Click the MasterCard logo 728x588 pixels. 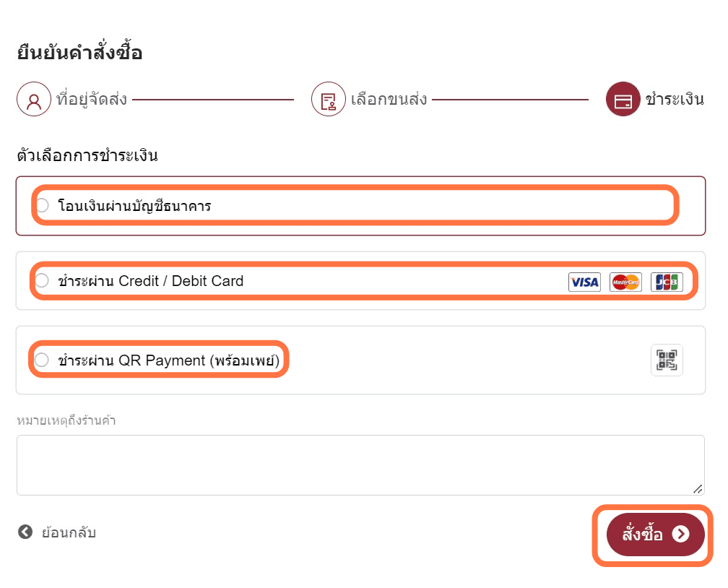(x=625, y=282)
